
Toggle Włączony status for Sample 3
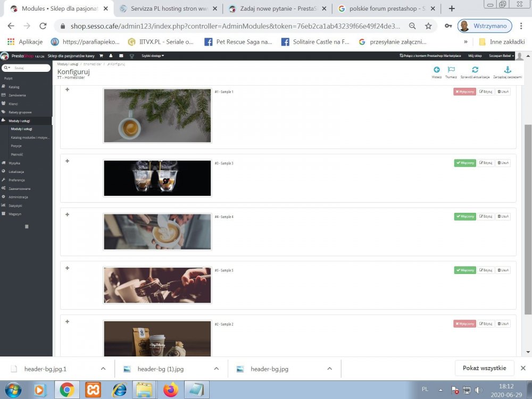coord(465,163)
